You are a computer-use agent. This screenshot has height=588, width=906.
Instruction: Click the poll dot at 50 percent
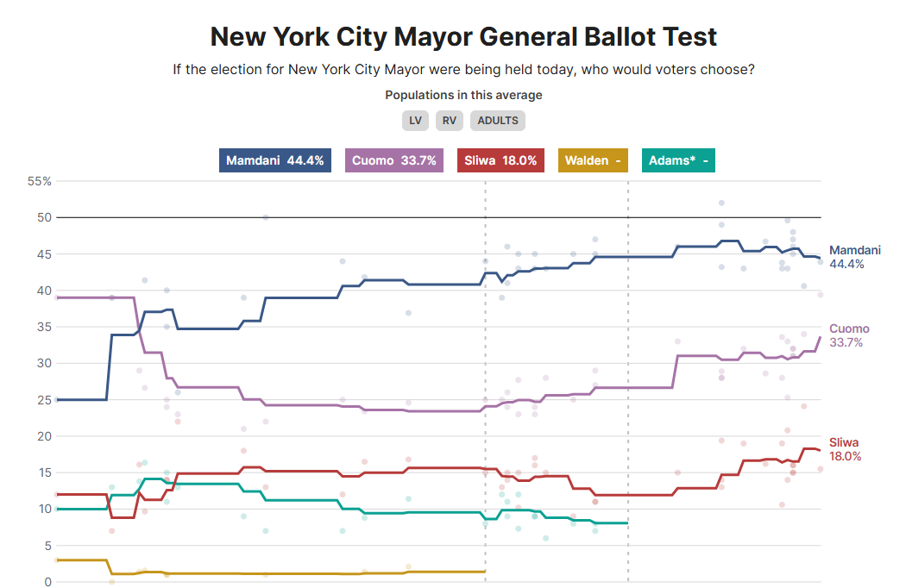click(265, 217)
